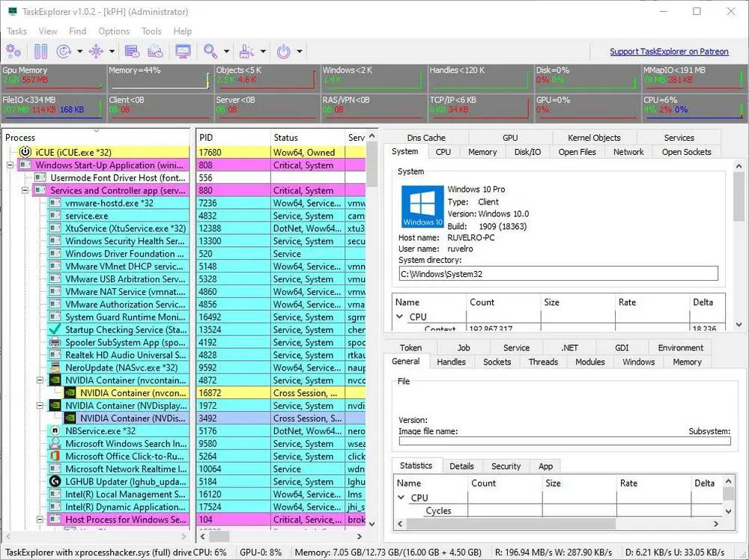Click the System directory path field

tap(558, 274)
